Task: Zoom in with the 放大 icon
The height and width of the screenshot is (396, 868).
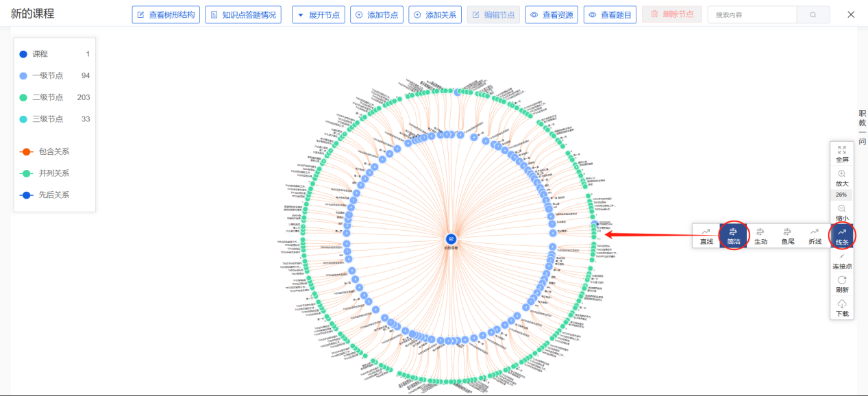Action: 842,175
